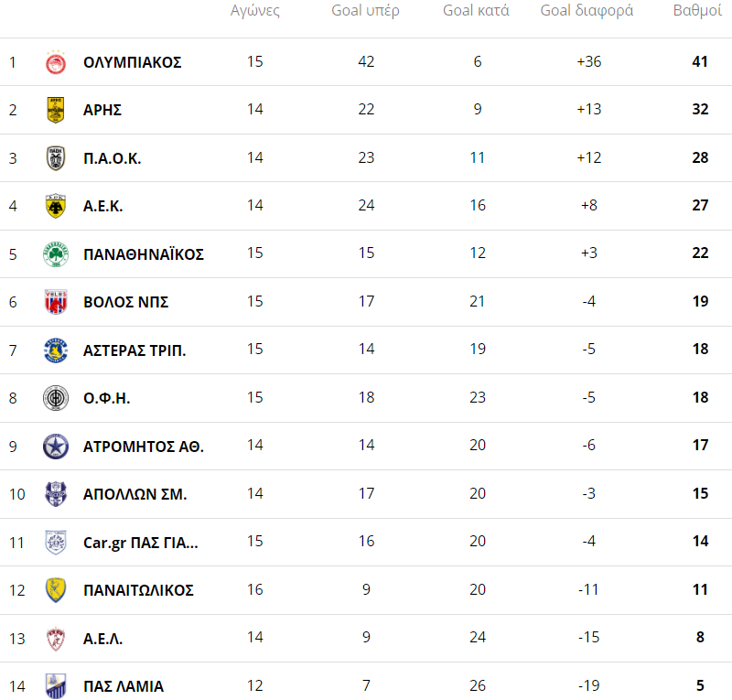
Task: Click the Volos NPS team crest
Action: [56, 302]
